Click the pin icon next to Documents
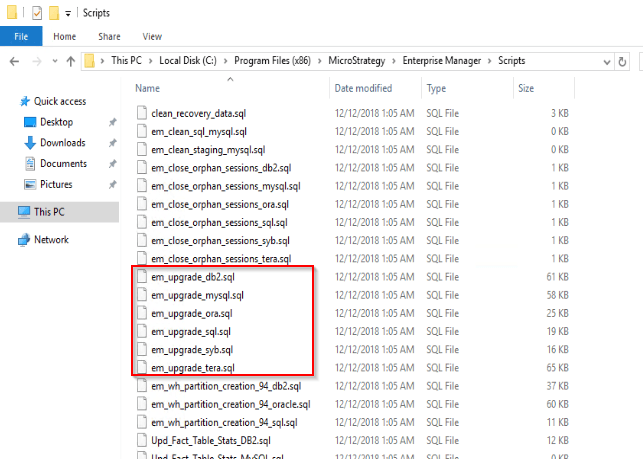The height and width of the screenshot is (459, 643). click(112, 164)
